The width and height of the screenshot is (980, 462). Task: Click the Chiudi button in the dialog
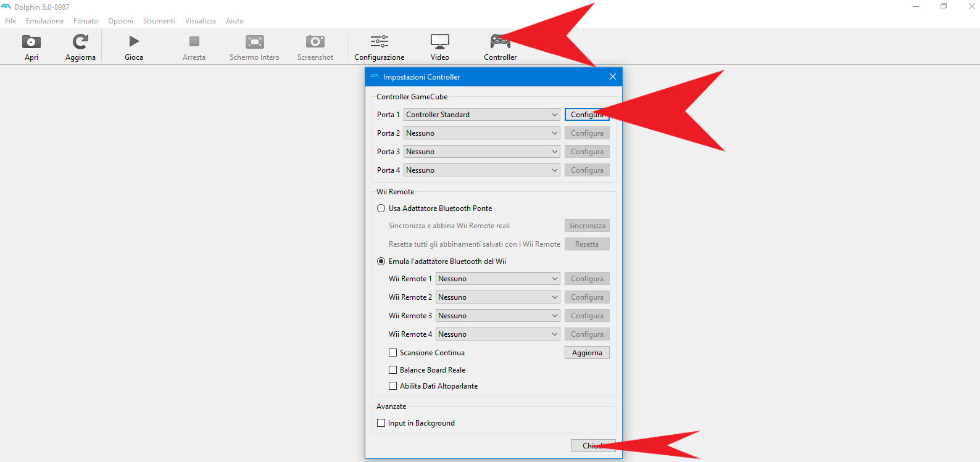(x=593, y=446)
